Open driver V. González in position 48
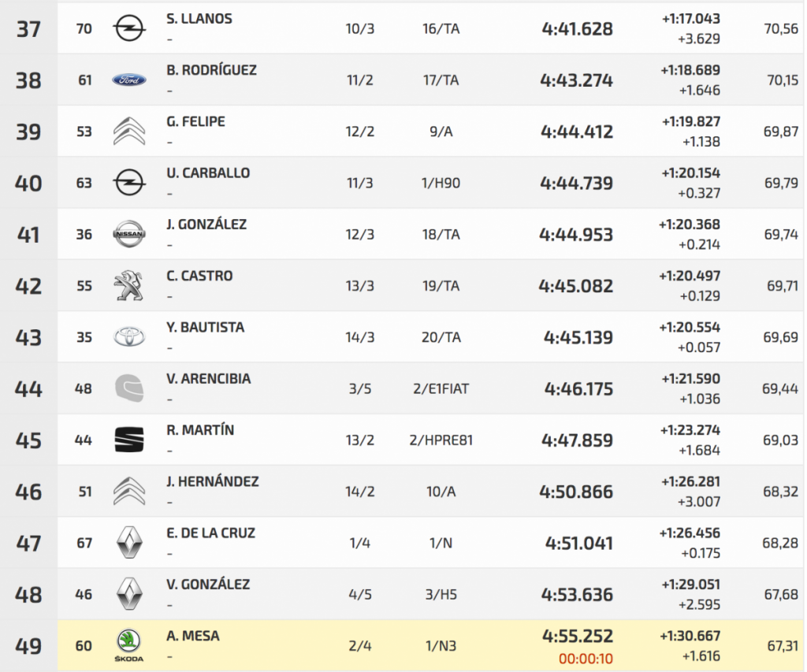Viewport: 807px width, 672px height. tap(208, 585)
